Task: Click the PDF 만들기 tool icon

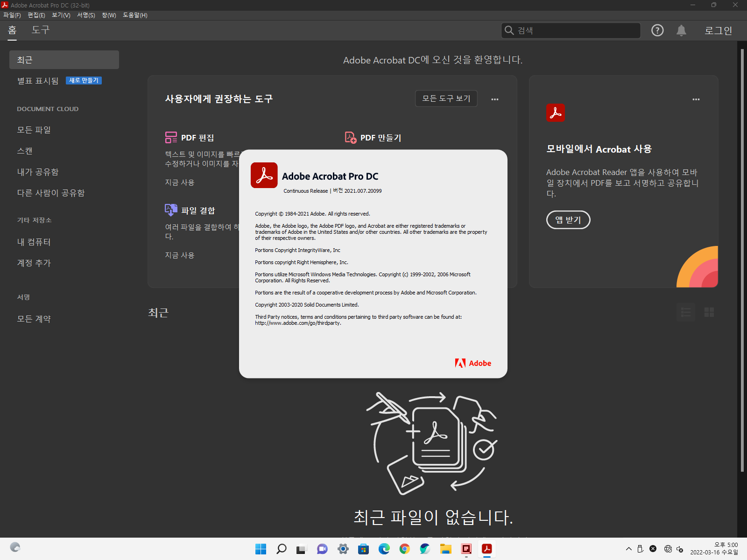Action: coord(350,137)
